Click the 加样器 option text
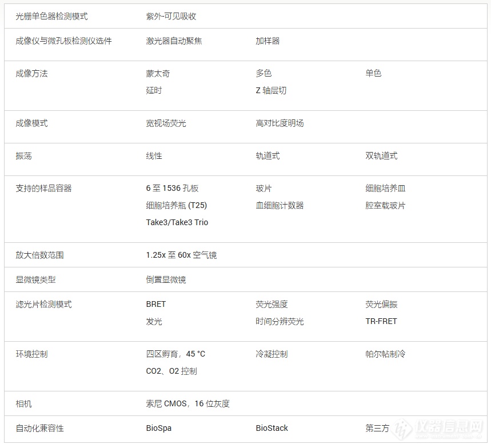Screen dimensions: 491x448 pos(268,41)
